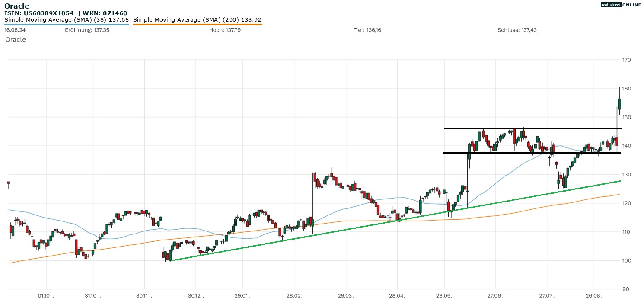The width and height of the screenshot is (644, 298).
Task: Click the 140 price axis label
Action: (627, 146)
